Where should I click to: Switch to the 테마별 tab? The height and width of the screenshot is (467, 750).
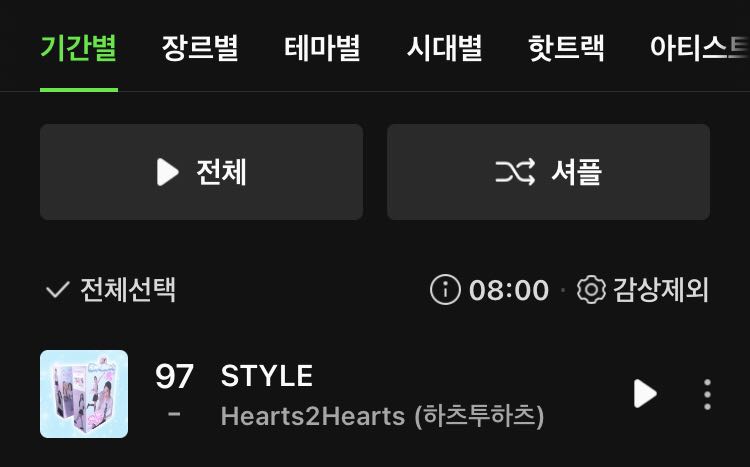[322, 48]
